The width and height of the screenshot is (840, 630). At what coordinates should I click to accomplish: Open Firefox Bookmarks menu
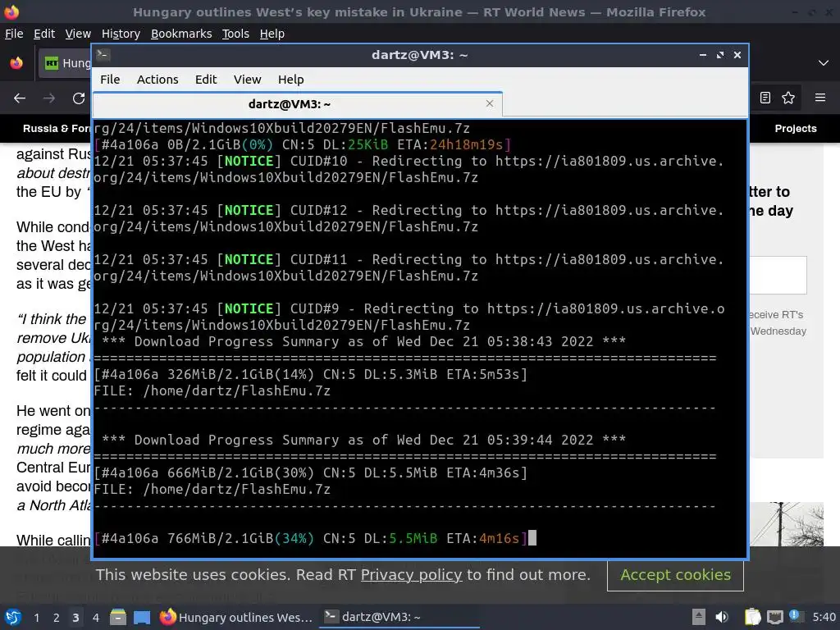pyautogui.click(x=181, y=33)
